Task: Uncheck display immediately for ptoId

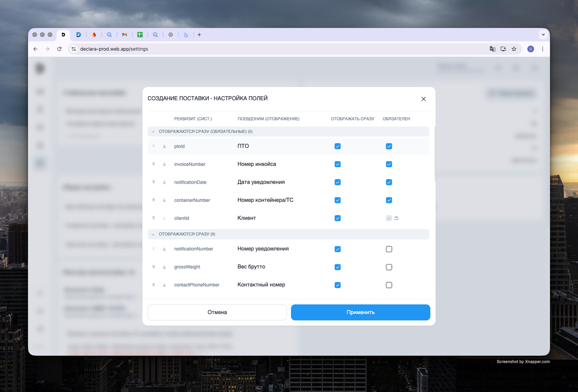Action: pyautogui.click(x=338, y=146)
